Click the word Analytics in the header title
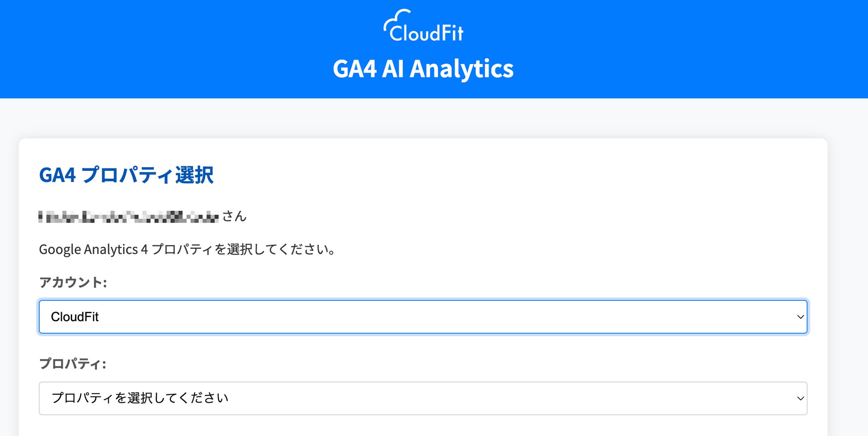868x436 pixels. click(x=461, y=69)
